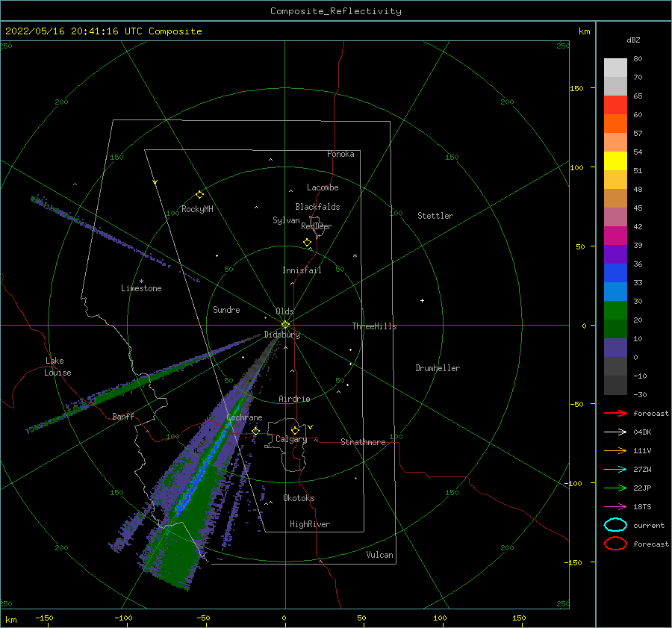672x628 pixels.
Task: Click the Ponoka city label
Action: point(340,154)
